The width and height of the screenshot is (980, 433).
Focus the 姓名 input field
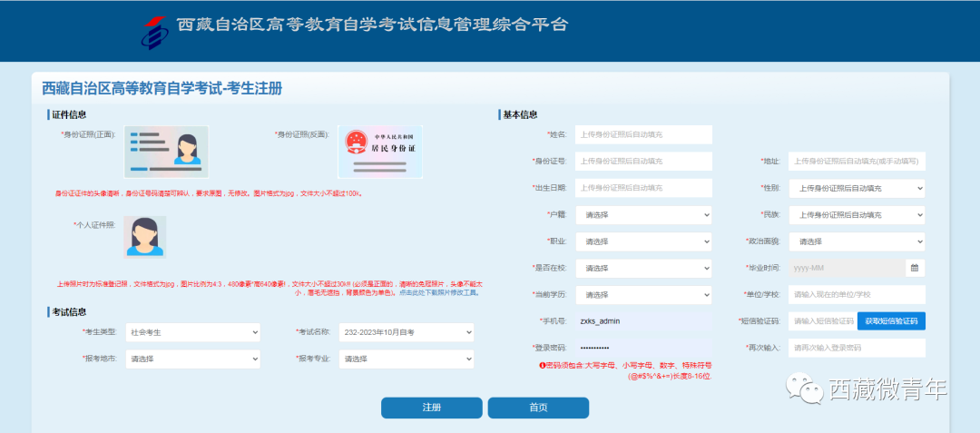tap(643, 134)
